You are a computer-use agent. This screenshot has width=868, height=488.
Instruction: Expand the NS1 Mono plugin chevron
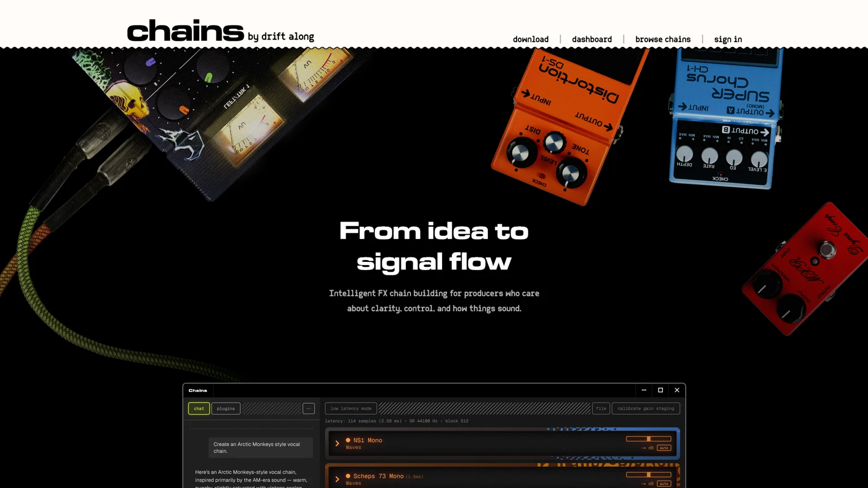337,444
